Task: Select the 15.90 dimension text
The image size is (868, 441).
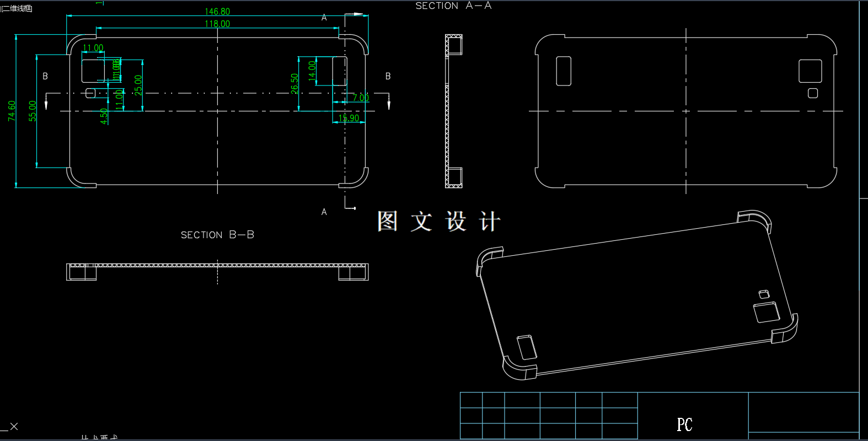Action: point(349,118)
